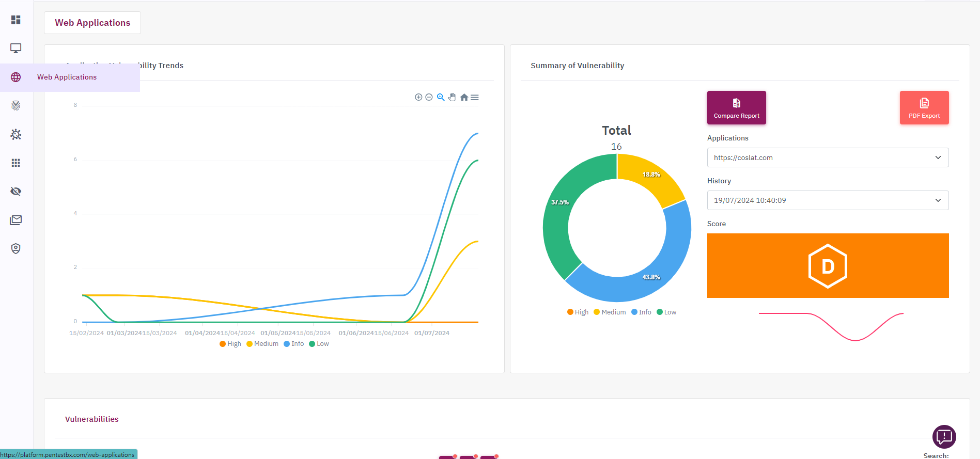Image resolution: width=980 pixels, height=459 pixels.
Task: Open Web Applications globe icon in sidebar
Action: (x=16, y=77)
